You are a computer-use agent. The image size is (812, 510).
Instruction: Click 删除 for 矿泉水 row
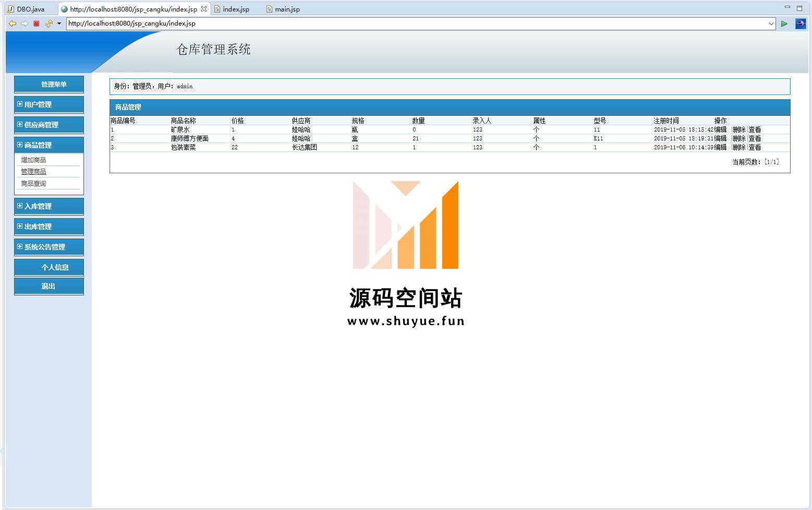click(x=739, y=129)
